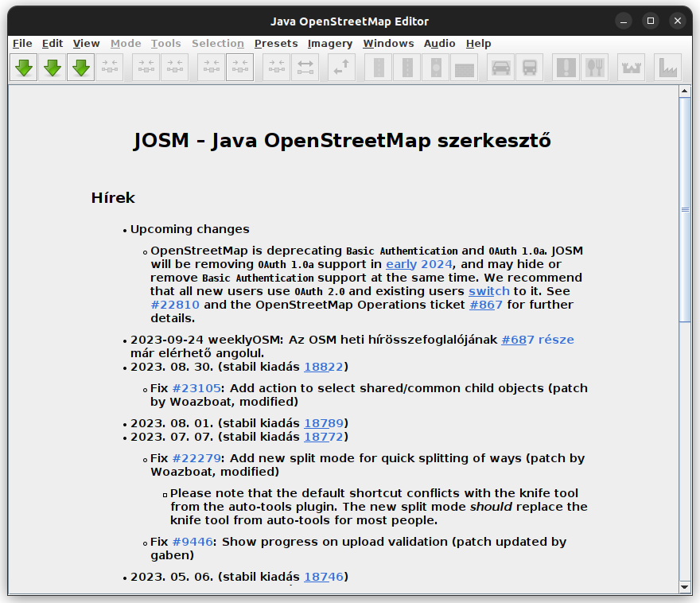The image size is (700, 603).
Task: Follow the 'early 2024' link
Action: pos(418,264)
